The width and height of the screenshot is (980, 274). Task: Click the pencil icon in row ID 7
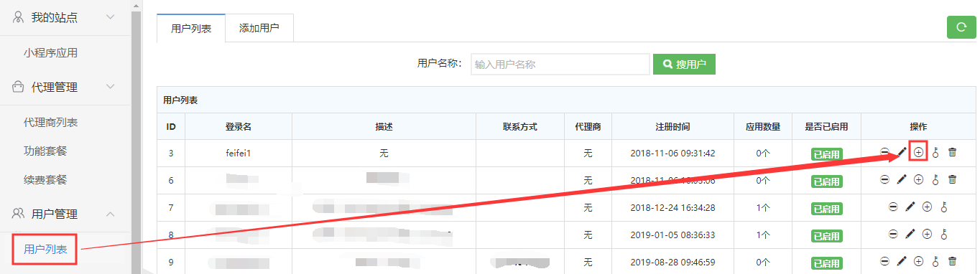point(910,207)
